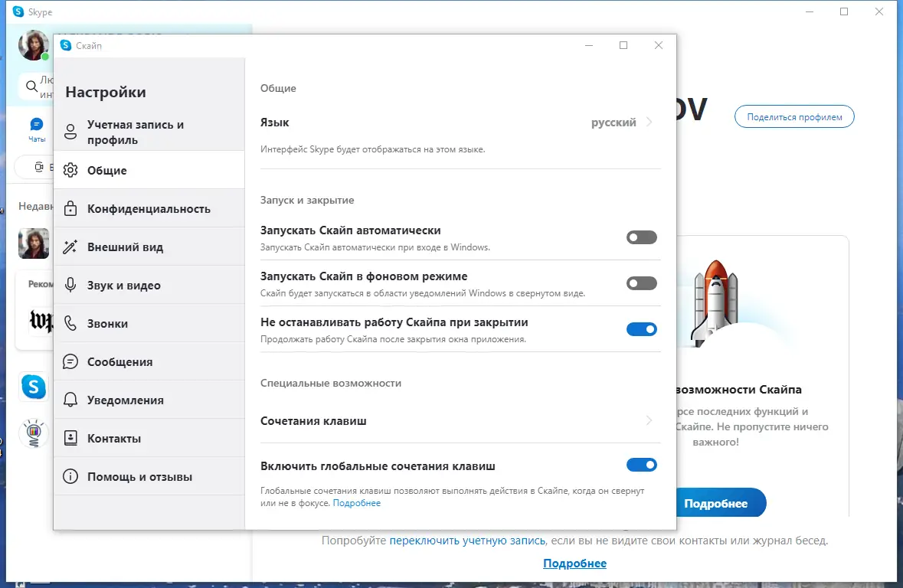Select the phone icon for Звонки settings
903x588 pixels.
coord(70,323)
